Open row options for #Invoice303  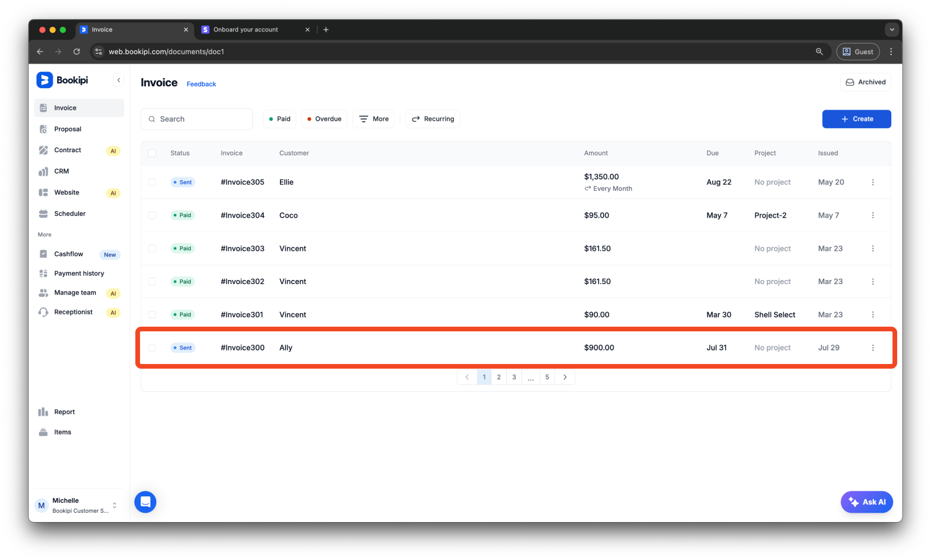click(873, 249)
